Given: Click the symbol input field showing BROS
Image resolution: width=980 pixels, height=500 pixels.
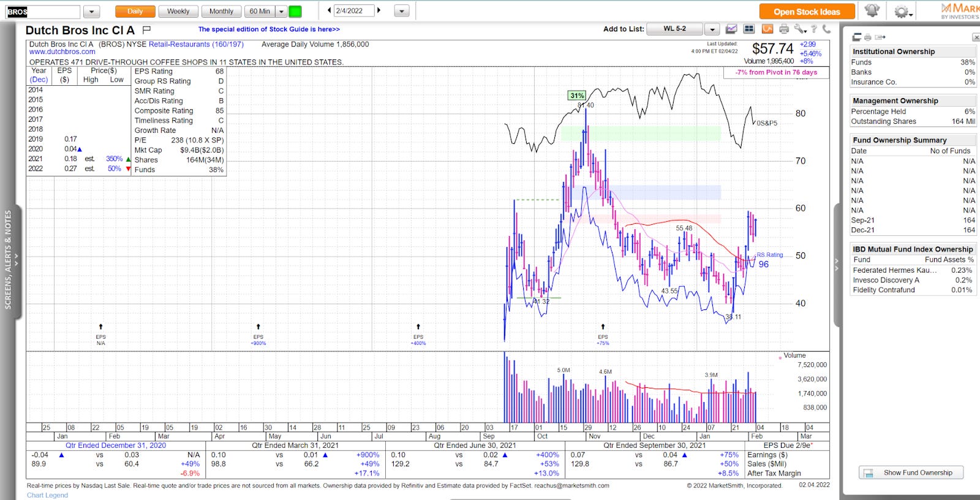Looking at the screenshot, I should pyautogui.click(x=43, y=12).
